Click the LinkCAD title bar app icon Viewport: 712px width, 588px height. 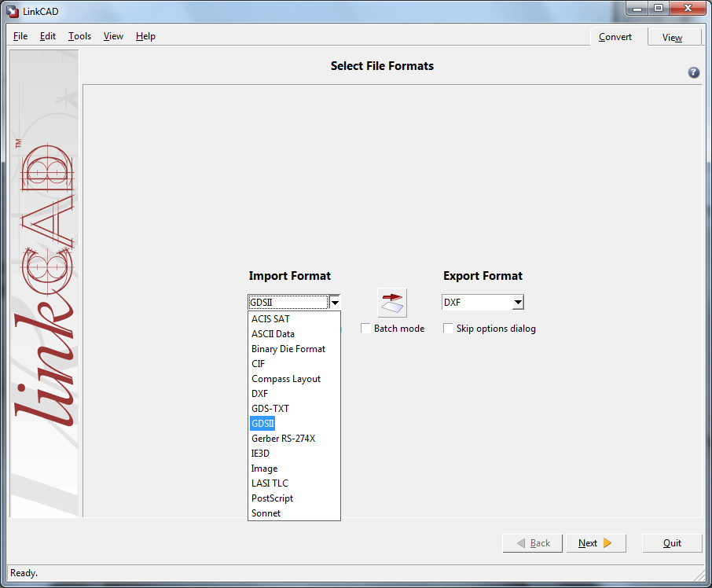point(13,11)
